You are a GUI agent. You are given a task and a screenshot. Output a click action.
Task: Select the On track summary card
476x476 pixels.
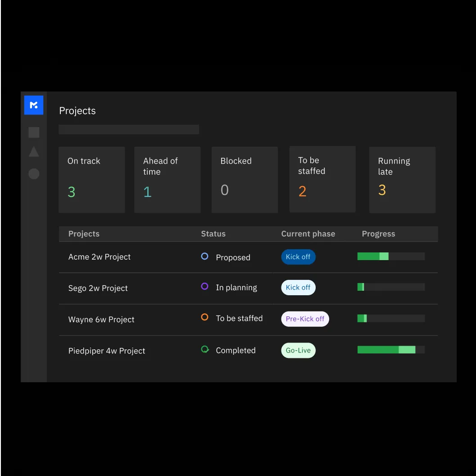tap(91, 179)
